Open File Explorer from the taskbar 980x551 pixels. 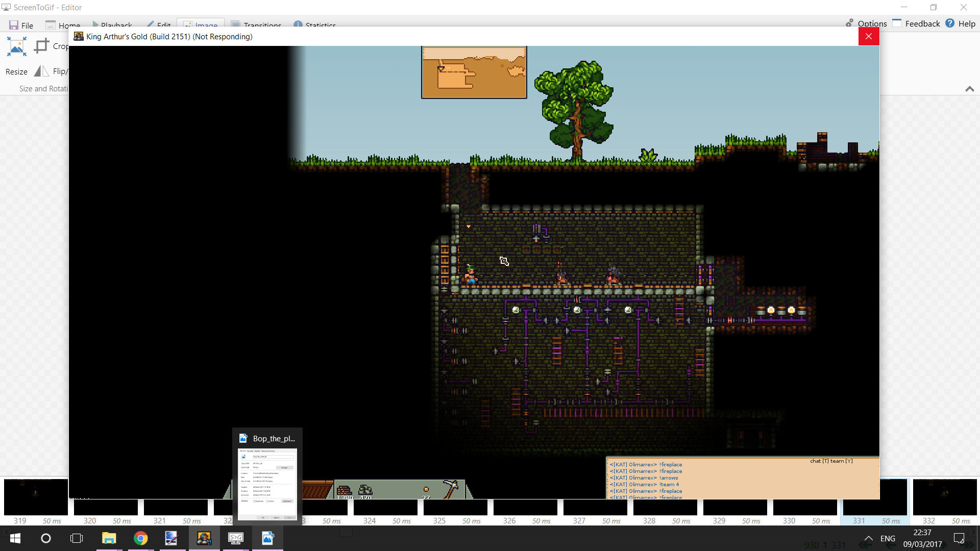pos(109,538)
